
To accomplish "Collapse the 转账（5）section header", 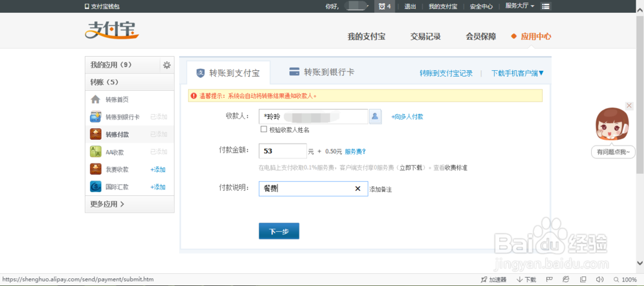I will click(129, 82).
